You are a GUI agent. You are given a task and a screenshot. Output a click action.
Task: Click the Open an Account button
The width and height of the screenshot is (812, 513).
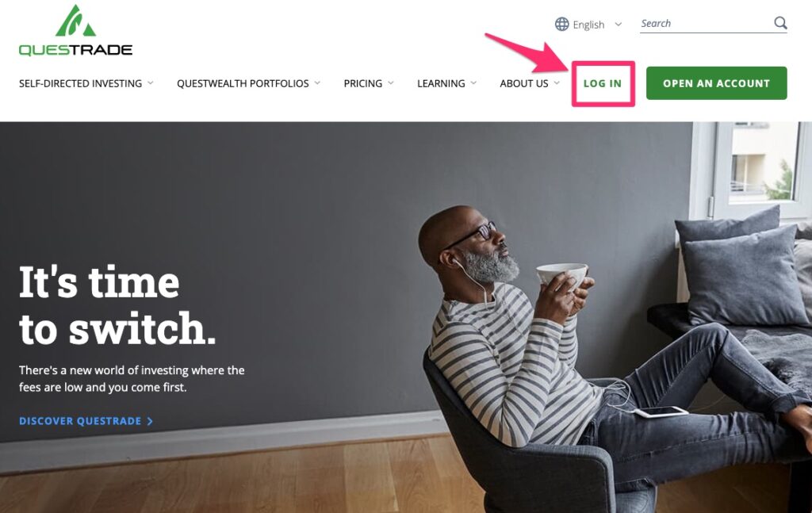[717, 82]
